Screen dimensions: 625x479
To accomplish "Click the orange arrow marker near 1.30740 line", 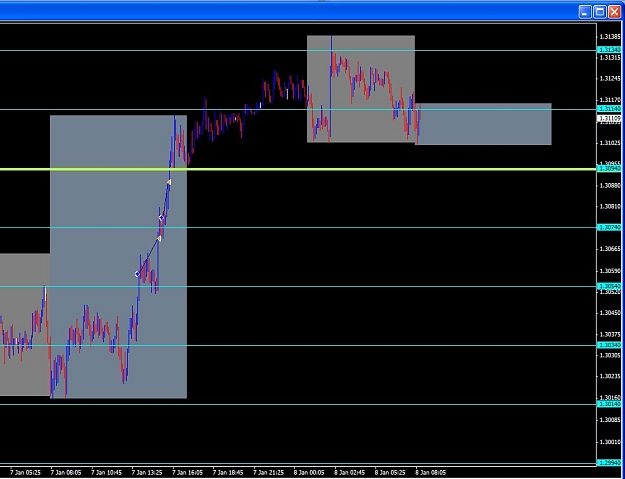I will tap(159, 238).
